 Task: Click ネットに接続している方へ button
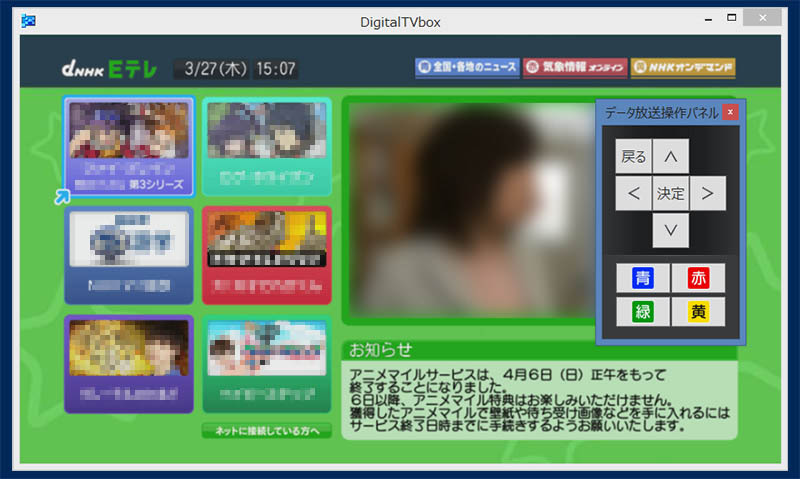coord(266,431)
